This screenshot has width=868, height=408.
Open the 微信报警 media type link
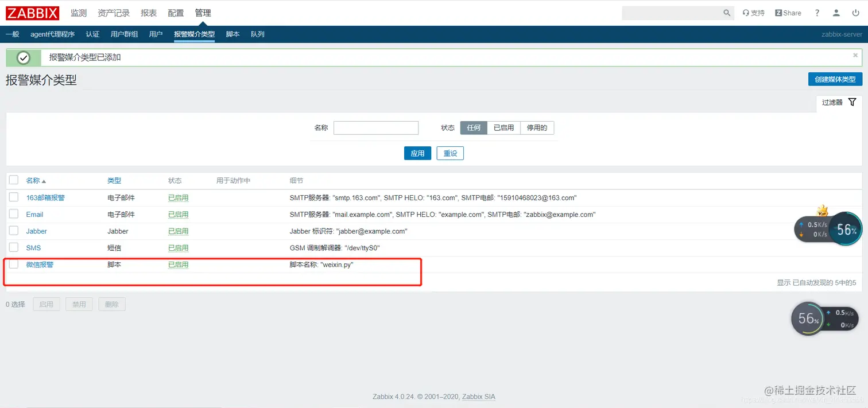[x=40, y=265]
